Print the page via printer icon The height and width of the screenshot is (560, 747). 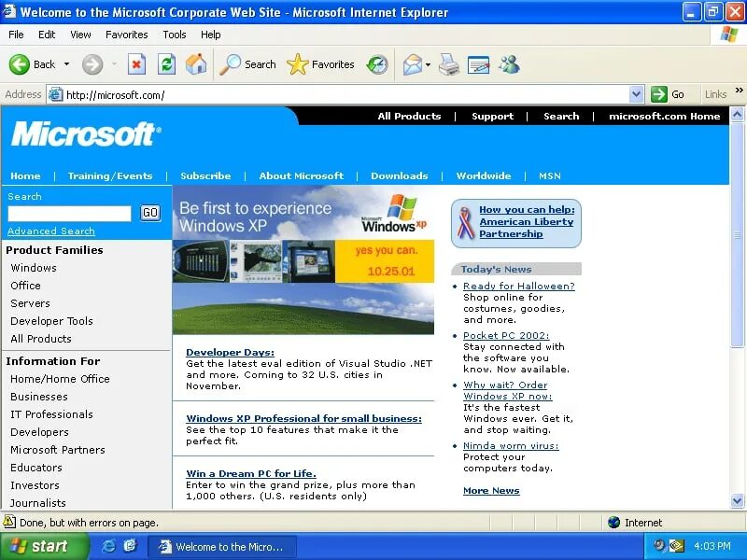(x=449, y=64)
